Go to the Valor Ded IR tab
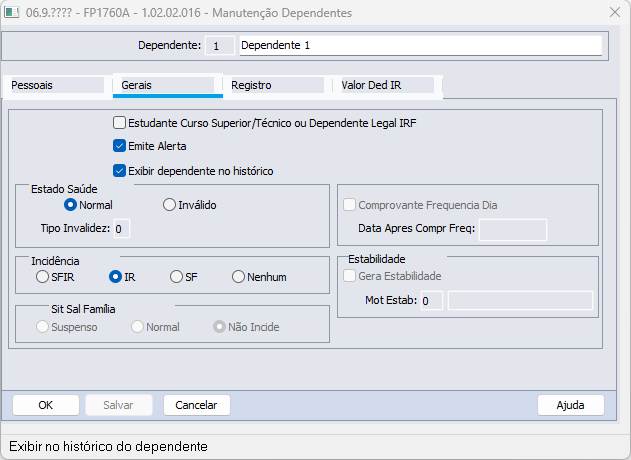Viewport: 631px width, 460px height. coord(388,85)
